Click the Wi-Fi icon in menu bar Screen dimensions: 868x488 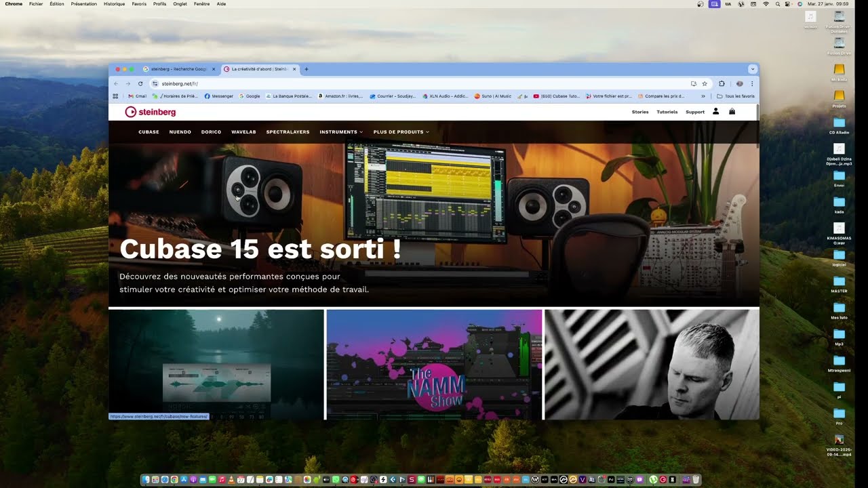coord(766,4)
